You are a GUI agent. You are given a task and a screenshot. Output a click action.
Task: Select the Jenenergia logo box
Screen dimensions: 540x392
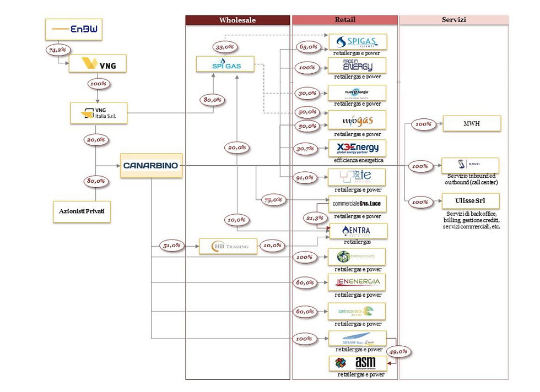click(x=357, y=282)
